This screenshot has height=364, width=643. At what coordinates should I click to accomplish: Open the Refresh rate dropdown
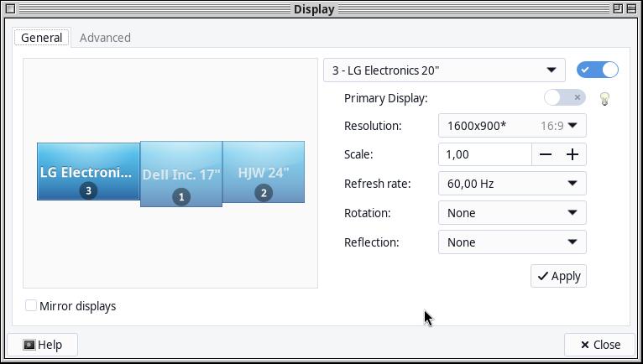click(512, 183)
